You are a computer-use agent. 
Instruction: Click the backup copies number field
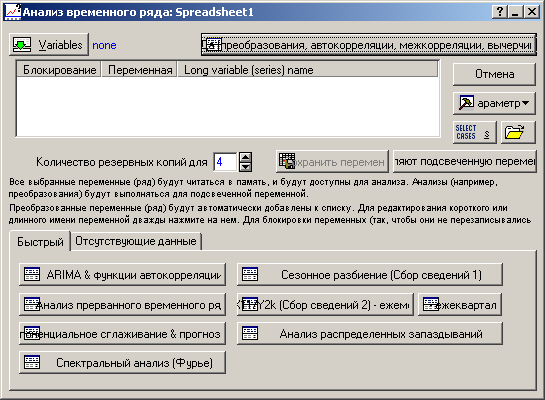pos(225,162)
